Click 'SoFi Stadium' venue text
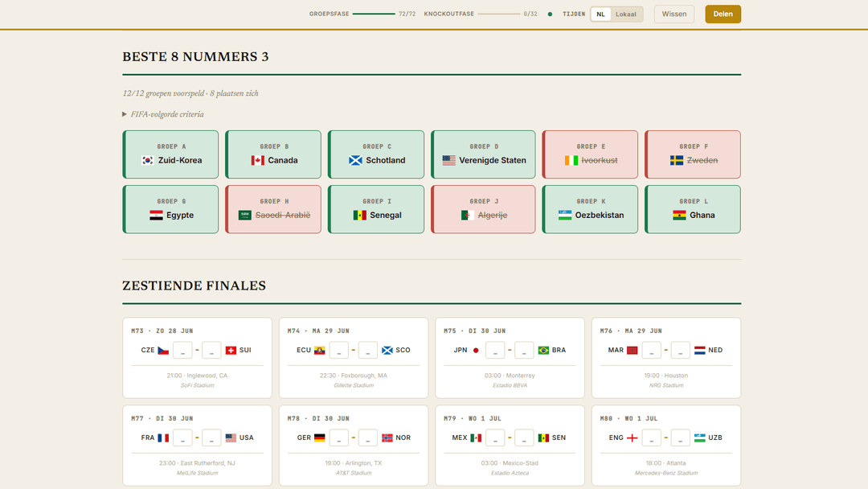The height and width of the screenshot is (489, 868). coord(197,385)
